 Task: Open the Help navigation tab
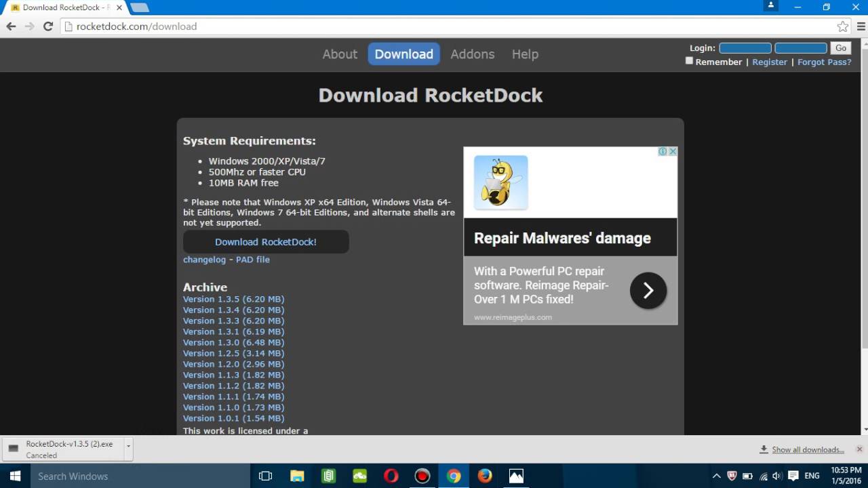coord(525,54)
